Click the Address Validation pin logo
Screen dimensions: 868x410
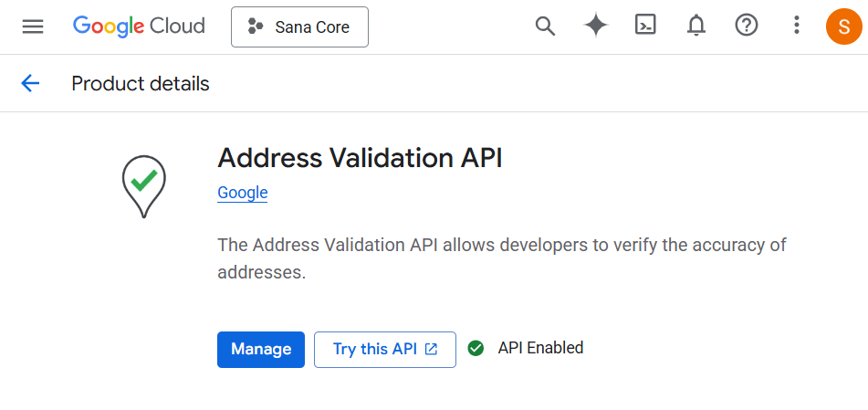143,184
